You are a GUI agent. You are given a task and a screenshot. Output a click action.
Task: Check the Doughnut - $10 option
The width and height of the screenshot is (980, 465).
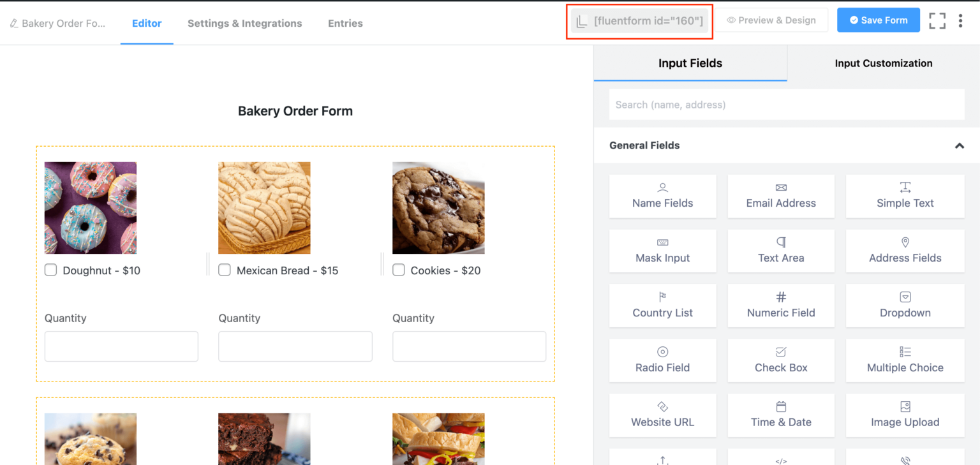50,270
